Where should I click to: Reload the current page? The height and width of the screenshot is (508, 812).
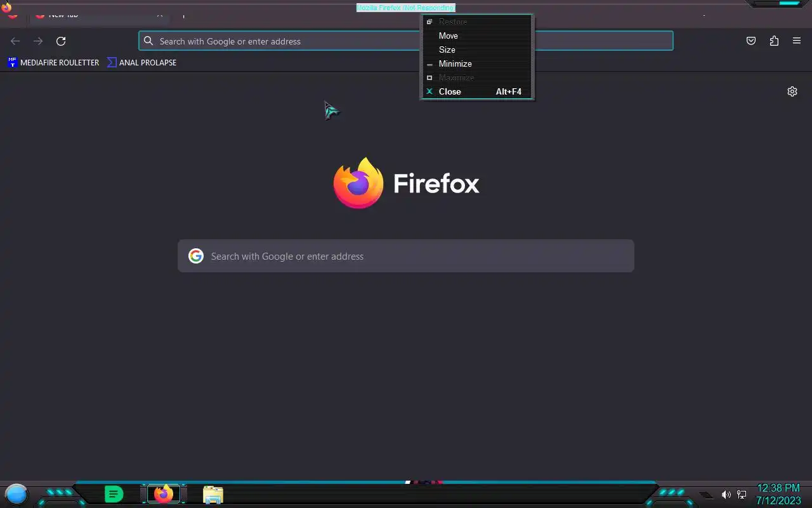(61, 41)
